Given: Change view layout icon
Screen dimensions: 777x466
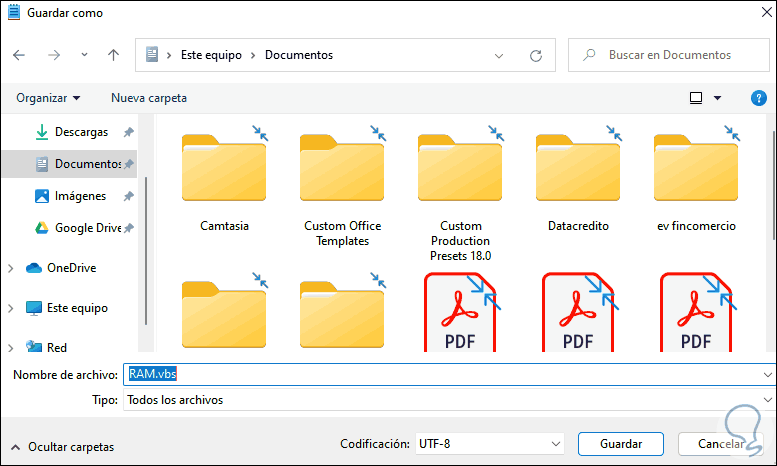Looking at the screenshot, I should point(696,98).
